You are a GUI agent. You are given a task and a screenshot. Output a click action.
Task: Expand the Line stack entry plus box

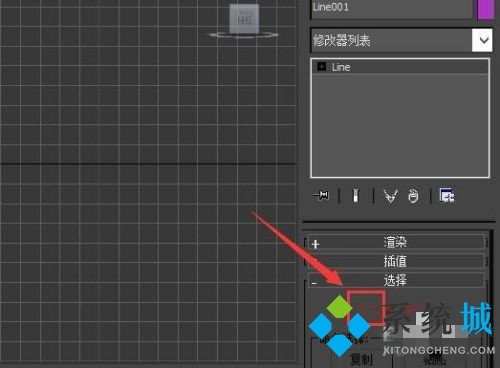tap(321, 66)
